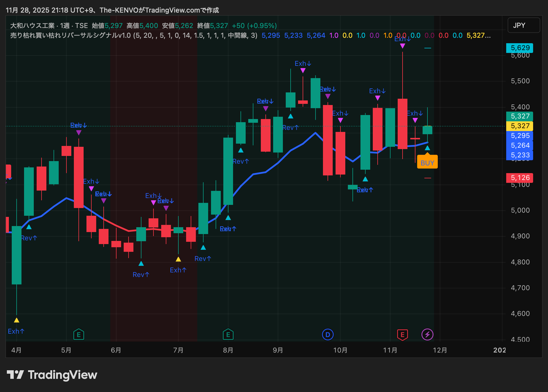
Task: Open the blue dividend D marker
Action: 328,334
